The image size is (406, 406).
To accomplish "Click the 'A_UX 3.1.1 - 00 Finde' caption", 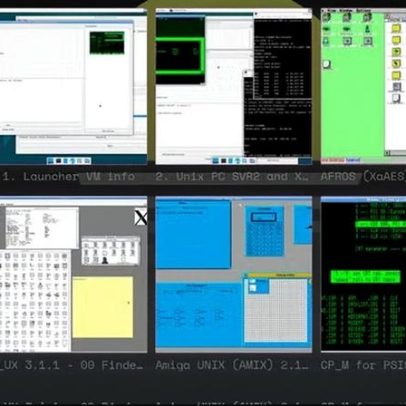I will pyautogui.click(x=71, y=365).
